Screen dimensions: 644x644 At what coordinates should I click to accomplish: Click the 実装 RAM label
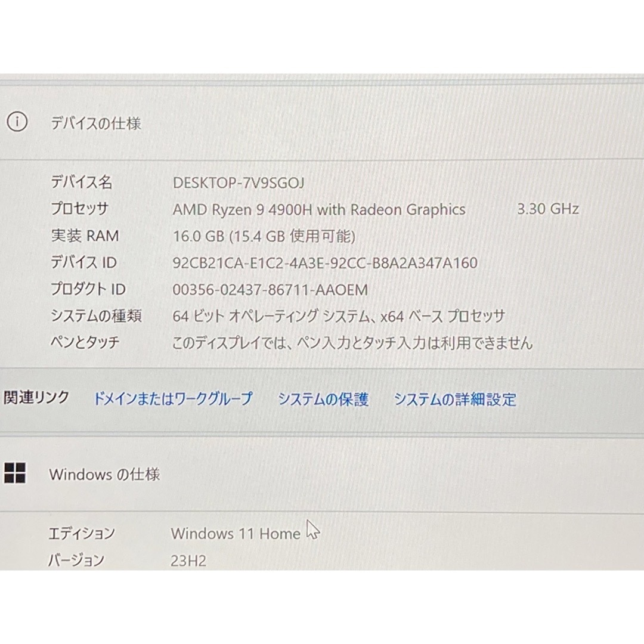(85, 236)
